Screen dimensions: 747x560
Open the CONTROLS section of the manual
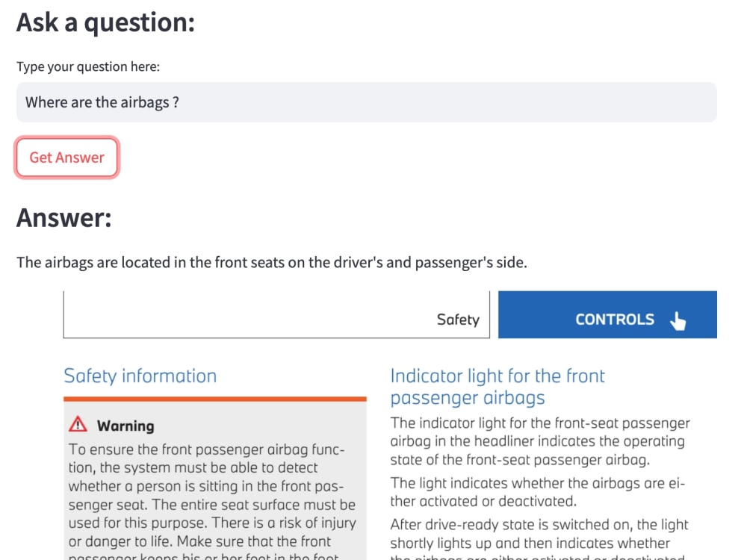[607, 314]
